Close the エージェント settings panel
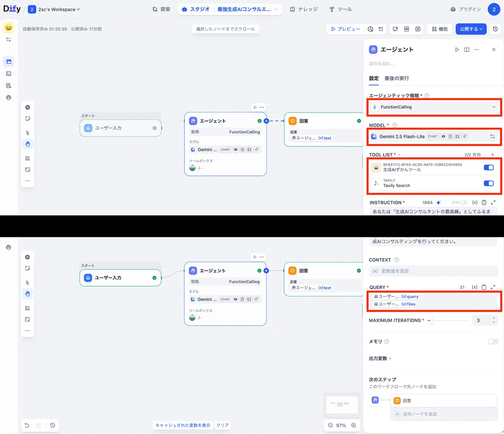The image size is (504, 434). [494, 50]
